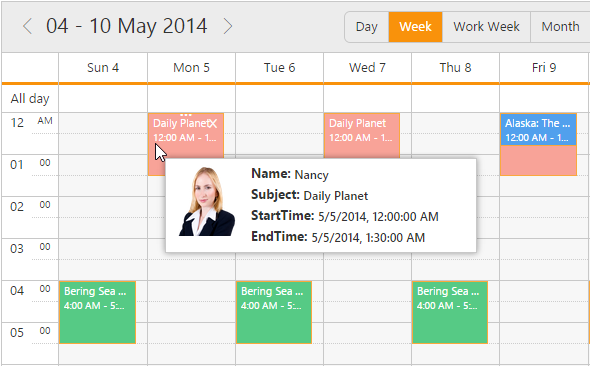The image size is (590, 366).
Task: Go to the previous week arrow
Action: (x=27, y=26)
